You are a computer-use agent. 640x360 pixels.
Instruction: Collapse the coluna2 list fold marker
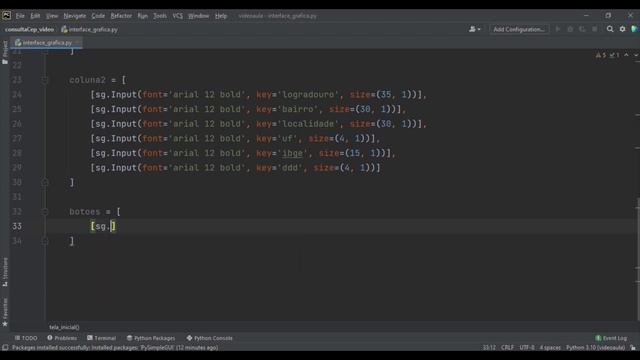pyautogui.click(x=45, y=80)
